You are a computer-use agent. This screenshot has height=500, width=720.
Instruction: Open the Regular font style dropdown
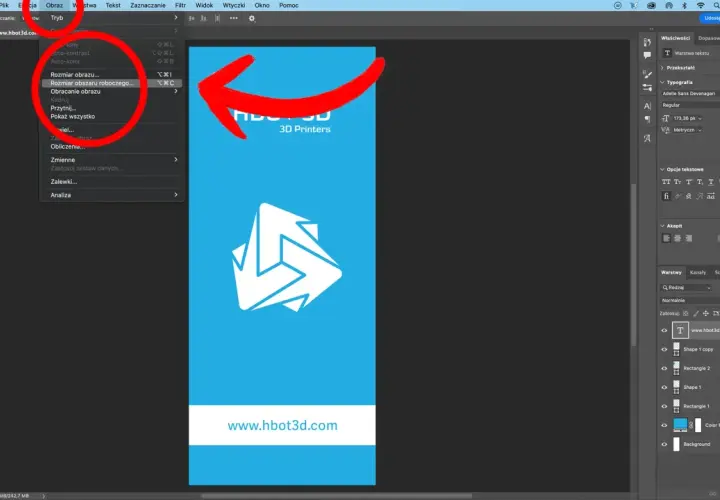pyautogui.click(x=690, y=105)
